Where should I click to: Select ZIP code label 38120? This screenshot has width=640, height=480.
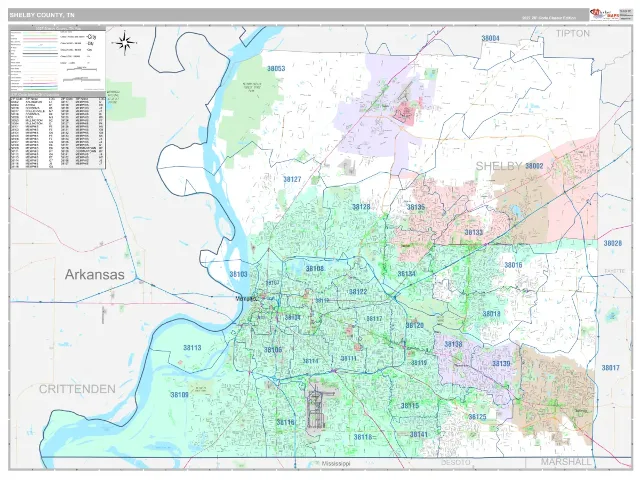point(415,325)
